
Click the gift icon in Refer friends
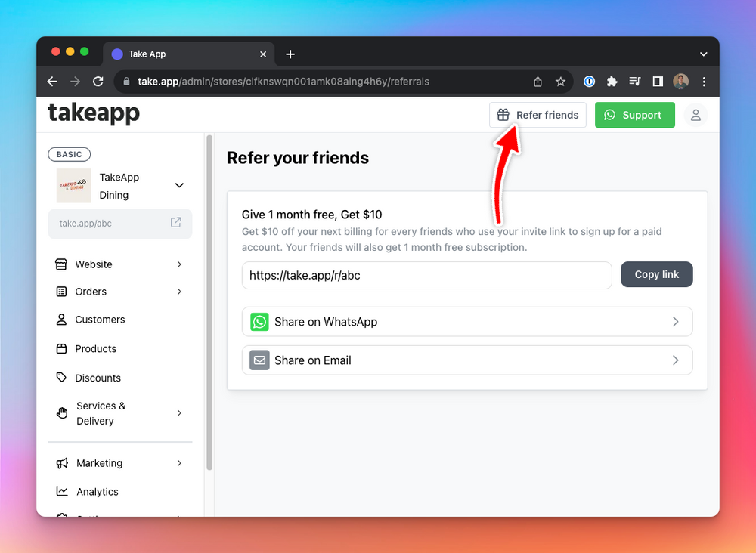pos(503,115)
